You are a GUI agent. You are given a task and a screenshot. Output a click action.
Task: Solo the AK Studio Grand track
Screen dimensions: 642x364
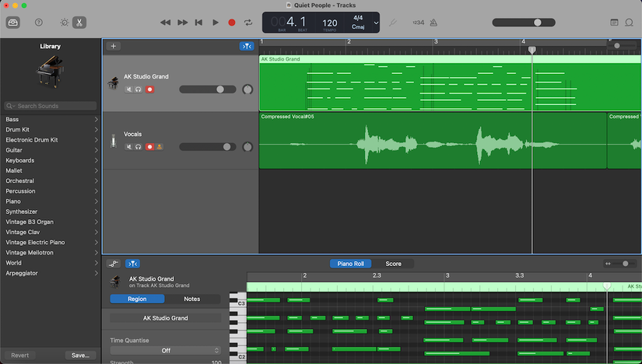(139, 89)
